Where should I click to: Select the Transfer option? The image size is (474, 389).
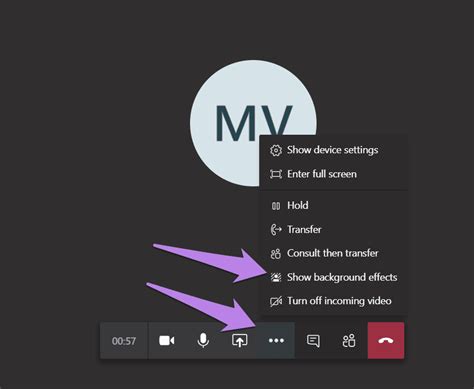pos(334,229)
